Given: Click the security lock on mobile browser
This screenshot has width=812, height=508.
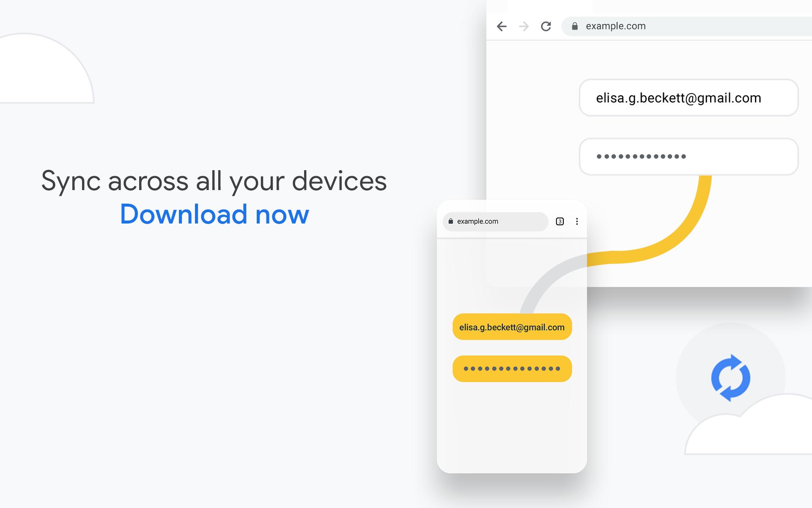Looking at the screenshot, I should [x=450, y=221].
